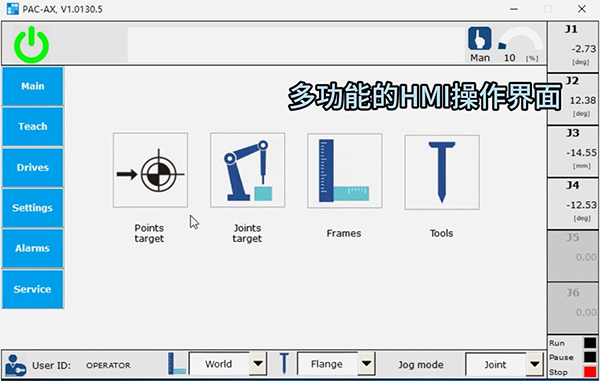Open the Joints target robot icon
This screenshot has width=600, height=381.
[248, 170]
